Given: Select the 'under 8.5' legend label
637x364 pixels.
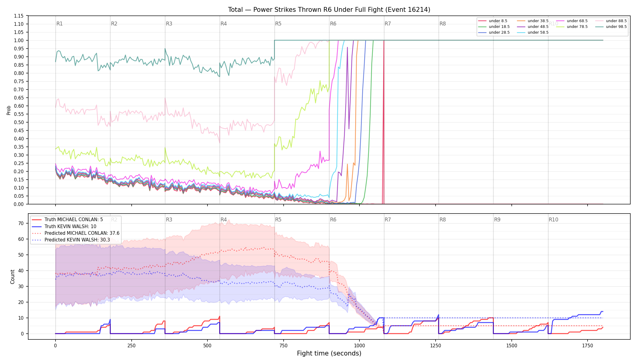Looking at the screenshot, I should coord(498,21).
